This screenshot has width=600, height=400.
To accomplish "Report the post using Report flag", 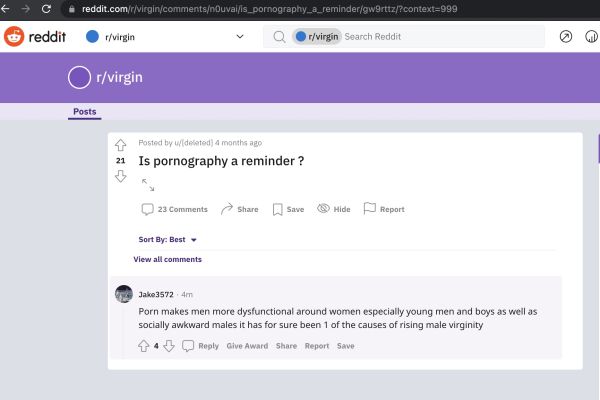I will (384, 209).
